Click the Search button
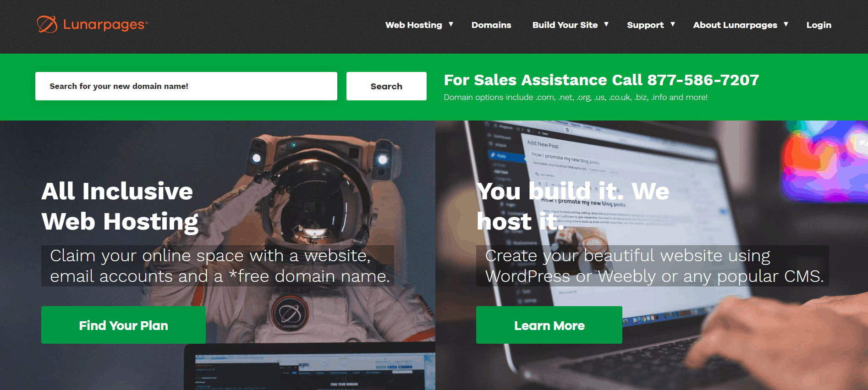 386,86
